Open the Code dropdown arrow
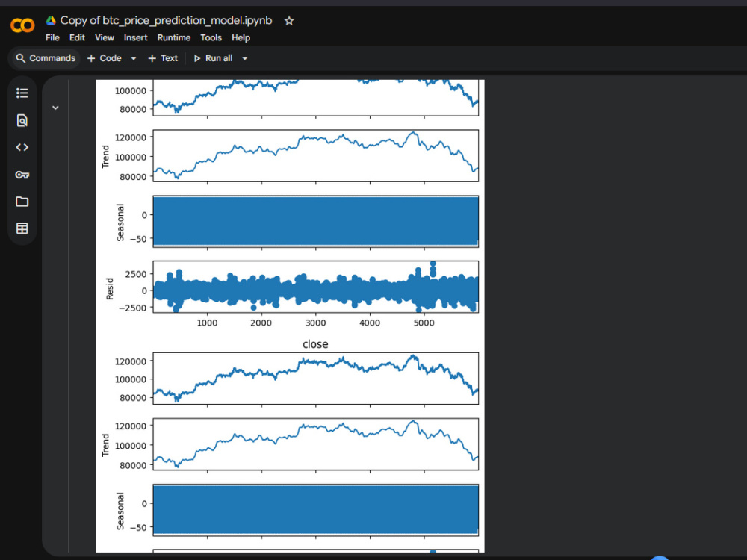Image resolution: width=747 pixels, height=560 pixels. coord(134,58)
